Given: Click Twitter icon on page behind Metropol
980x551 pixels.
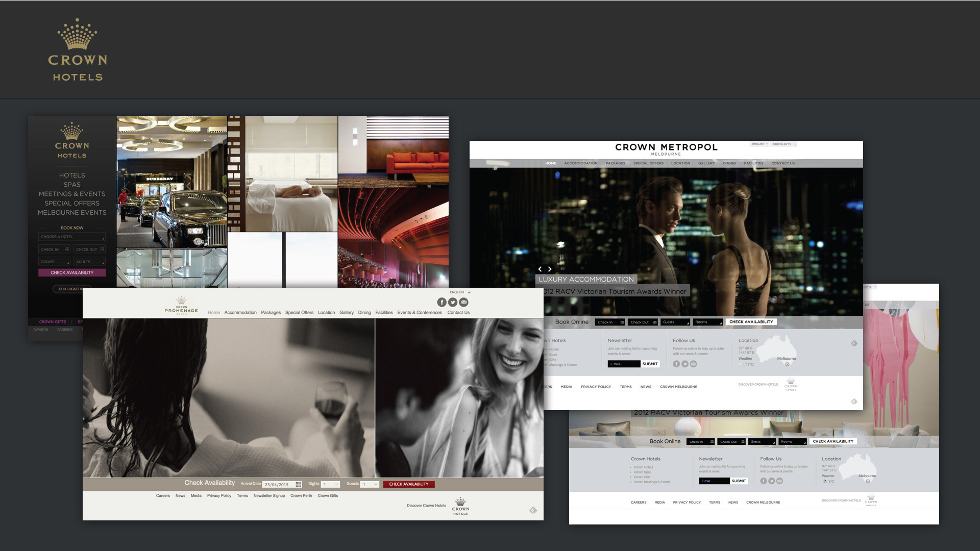Looking at the screenshot, I should (x=772, y=481).
